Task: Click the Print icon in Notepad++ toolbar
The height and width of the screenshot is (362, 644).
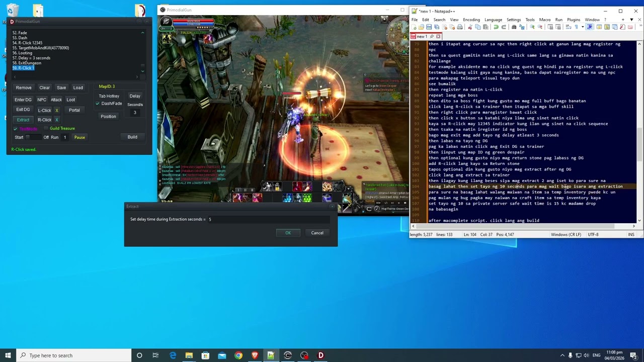Action: click(x=460, y=27)
